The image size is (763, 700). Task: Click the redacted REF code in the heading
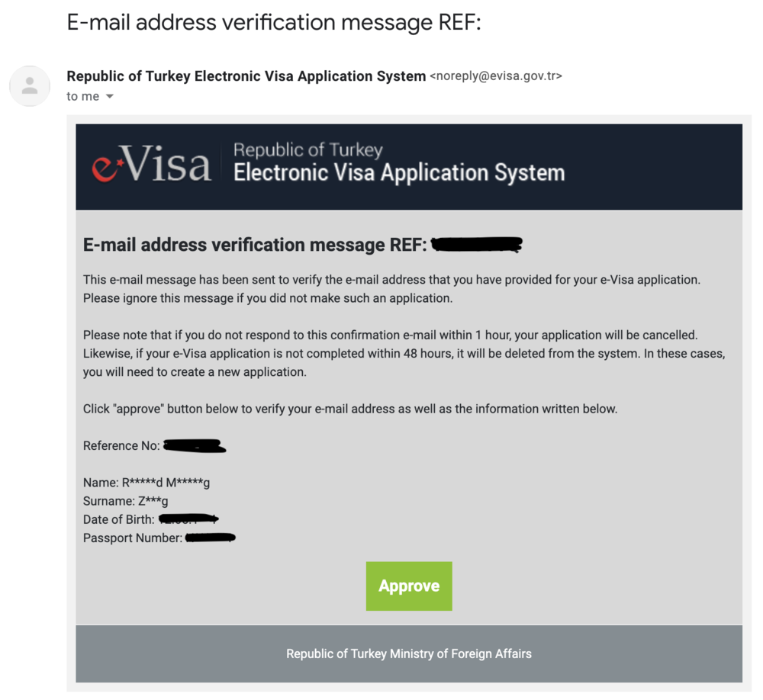[476, 245]
